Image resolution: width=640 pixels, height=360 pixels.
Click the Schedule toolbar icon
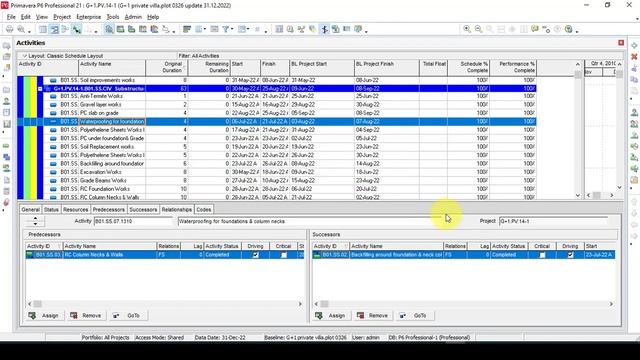coord(290,29)
